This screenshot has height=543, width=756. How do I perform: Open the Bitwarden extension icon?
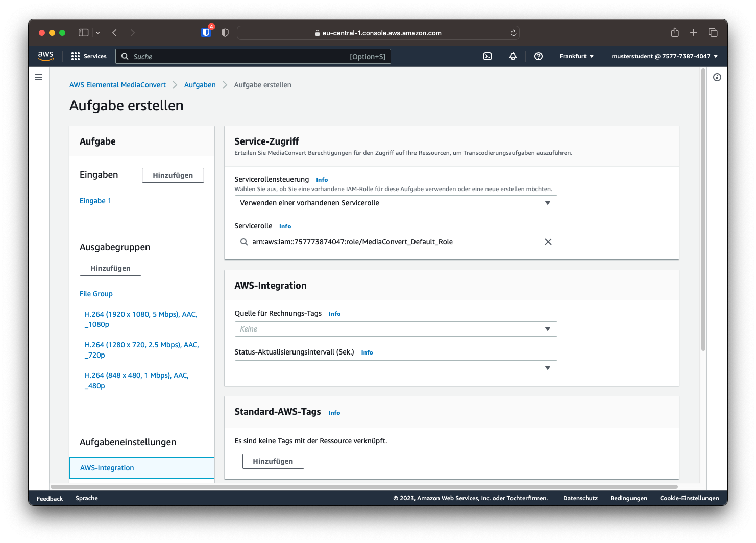[206, 32]
